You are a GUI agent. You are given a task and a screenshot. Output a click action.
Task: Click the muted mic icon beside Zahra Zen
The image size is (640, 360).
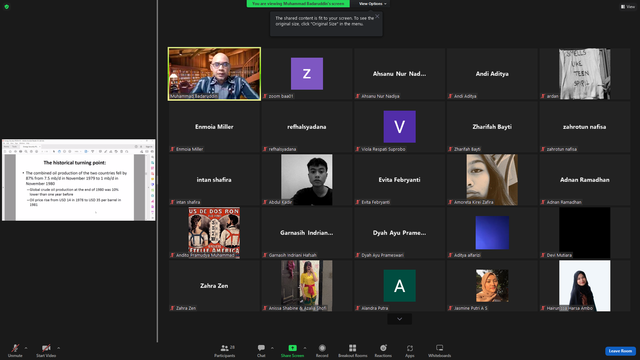(x=173, y=308)
